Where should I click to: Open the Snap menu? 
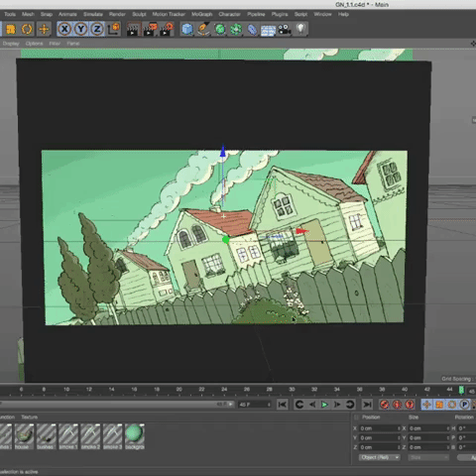[x=47, y=14]
